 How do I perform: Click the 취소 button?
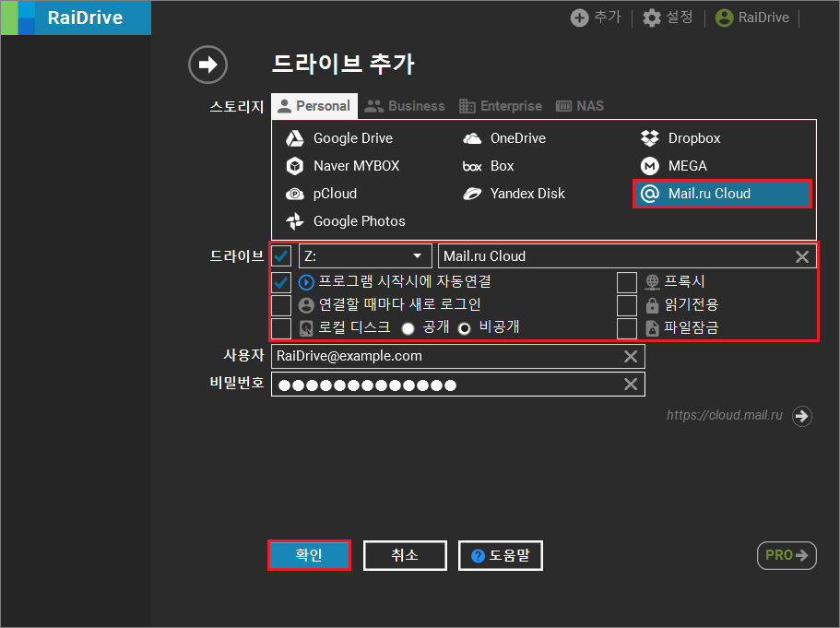(x=405, y=555)
